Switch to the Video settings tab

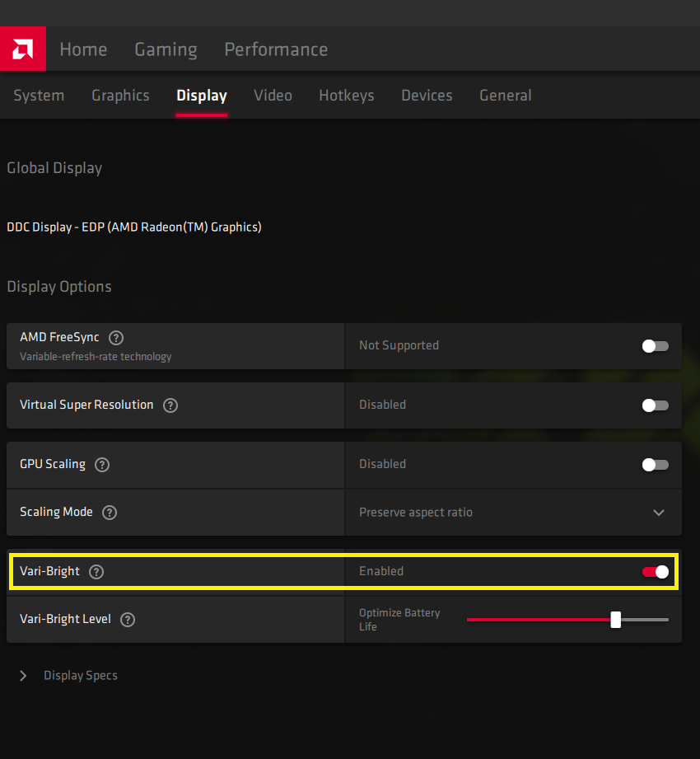pos(273,96)
